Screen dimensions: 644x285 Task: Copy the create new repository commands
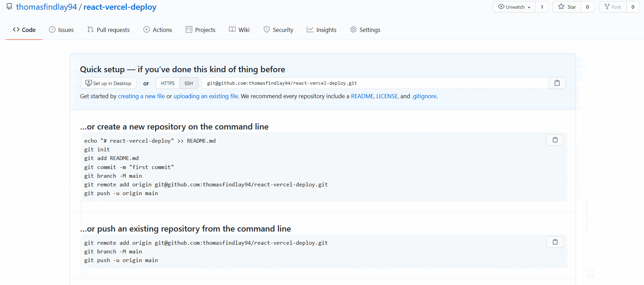[x=555, y=140]
